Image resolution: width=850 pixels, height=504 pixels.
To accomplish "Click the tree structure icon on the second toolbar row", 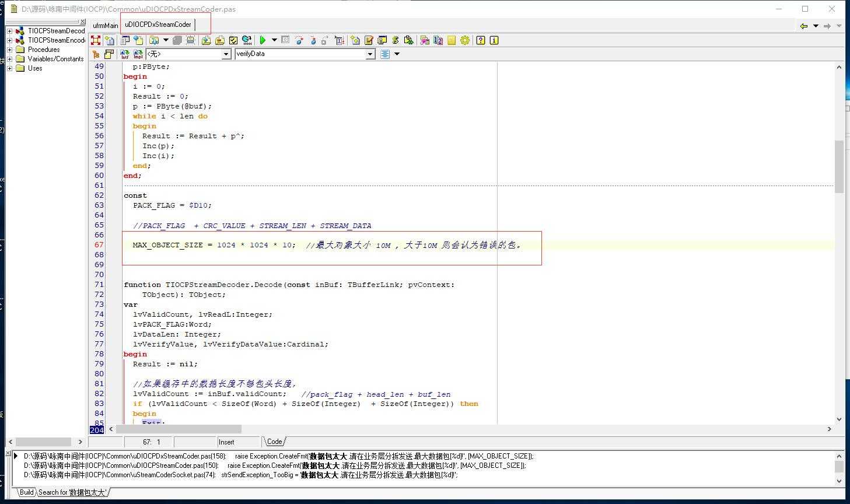I will [96, 54].
